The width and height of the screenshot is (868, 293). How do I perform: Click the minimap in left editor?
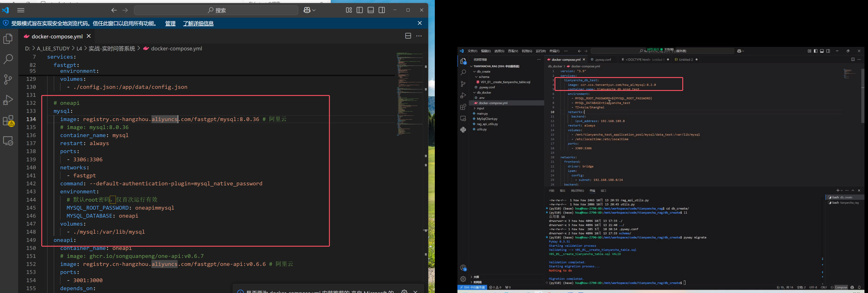(x=409, y=94)
